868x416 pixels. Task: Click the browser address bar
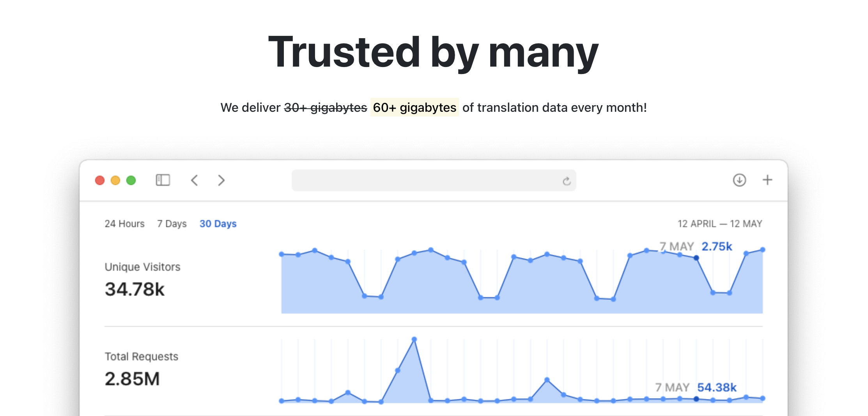click(x=425, y=180)
